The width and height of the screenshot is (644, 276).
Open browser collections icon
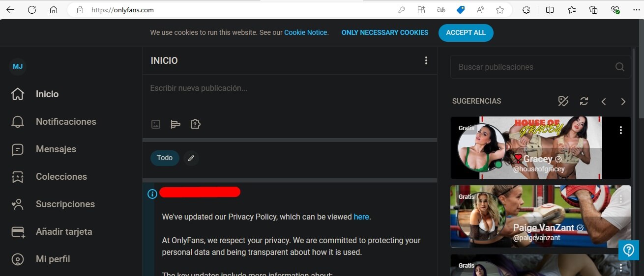click(593, 10)
